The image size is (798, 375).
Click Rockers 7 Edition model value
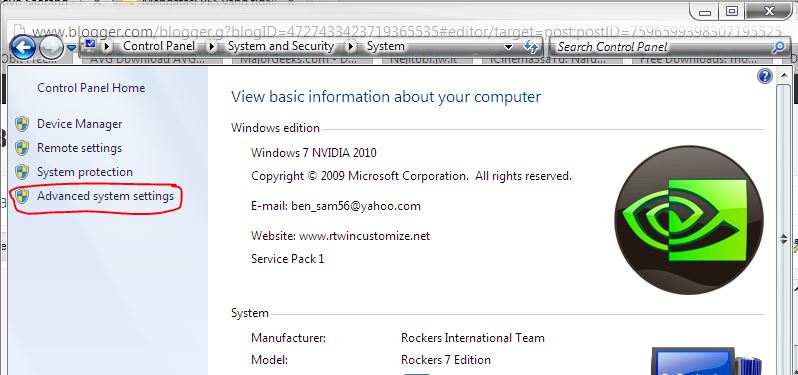(x=446, y=360)
